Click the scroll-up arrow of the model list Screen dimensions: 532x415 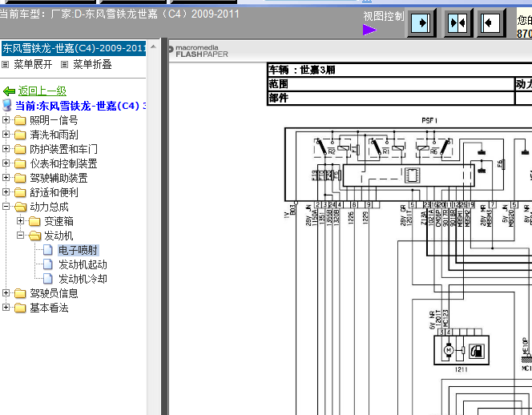tap(153, 46)
